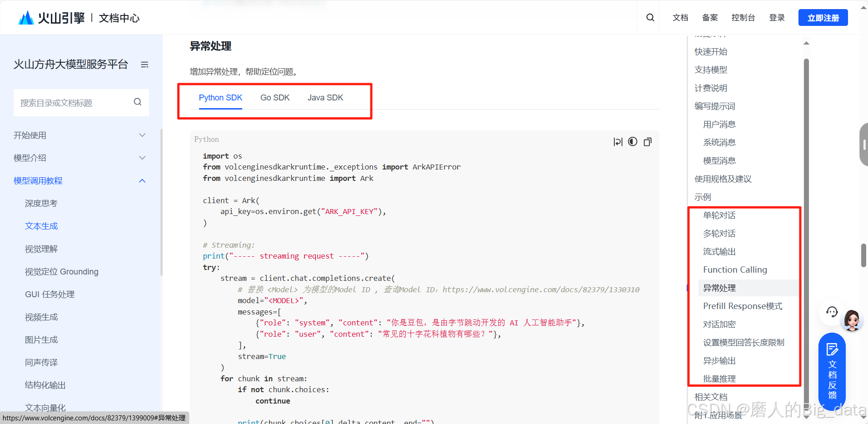This screenshot has height=424, width=868.
Task: Open 视觉定位 Grounding in the sidebar
Action: (x=62, y=272)
